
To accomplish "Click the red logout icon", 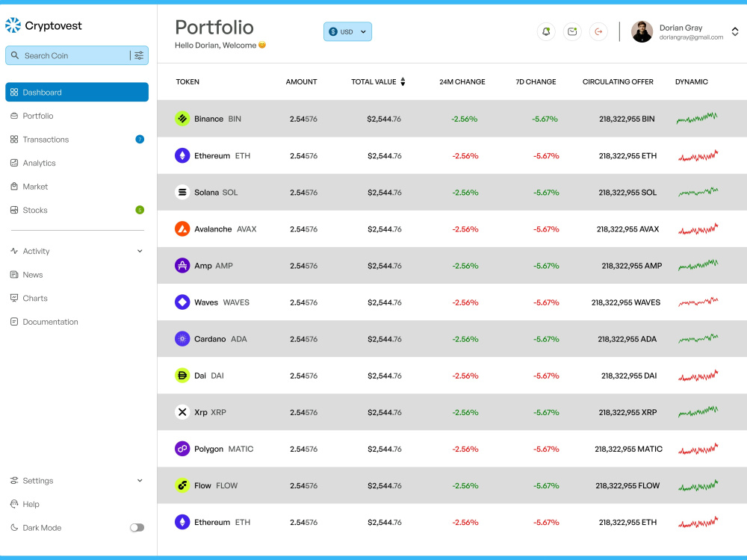I will pos(598,32).
